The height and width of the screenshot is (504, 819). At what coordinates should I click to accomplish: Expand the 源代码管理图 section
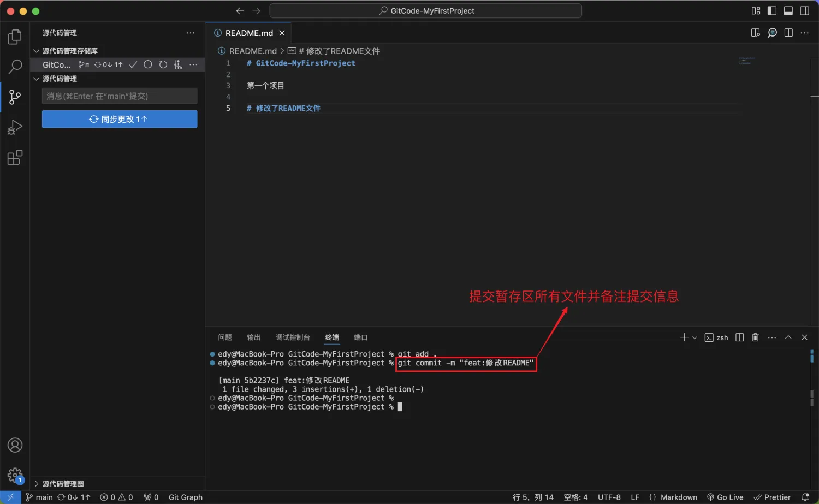(x=37, y=484)
